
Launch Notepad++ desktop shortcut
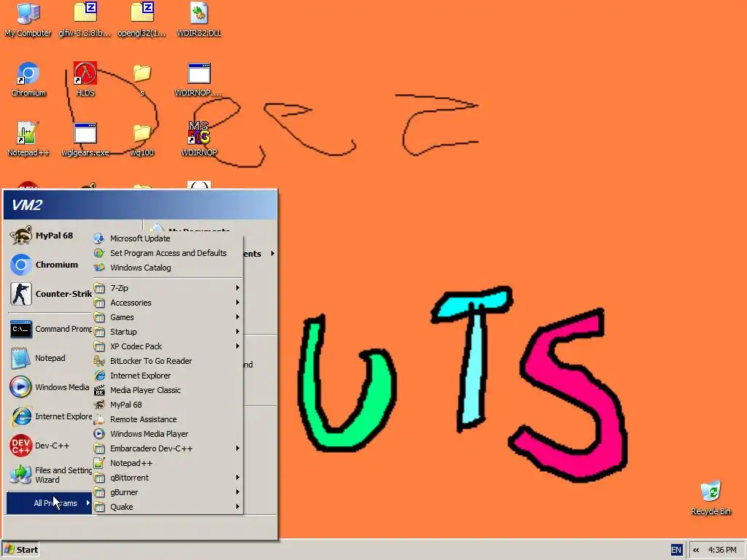coord(28,139)
